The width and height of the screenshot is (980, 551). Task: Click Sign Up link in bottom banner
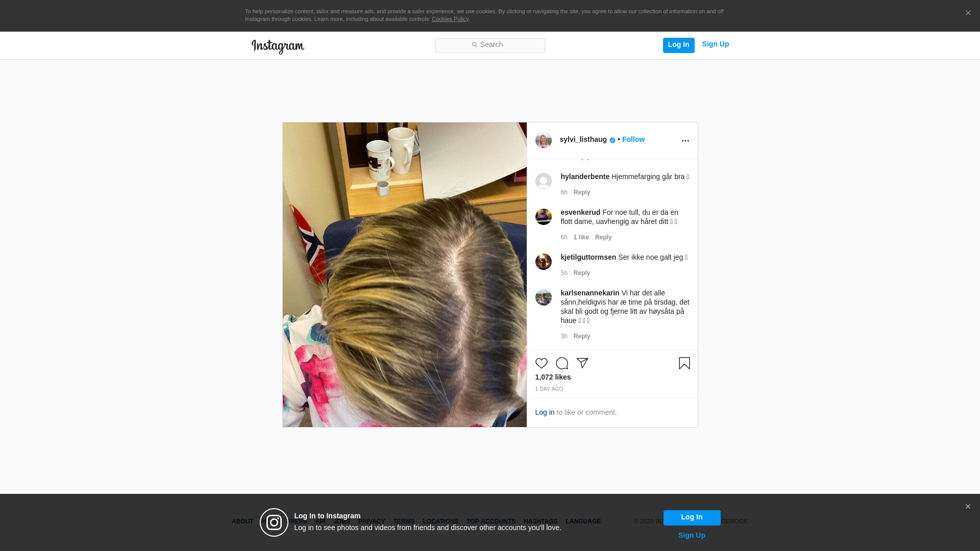click(692, 536)
